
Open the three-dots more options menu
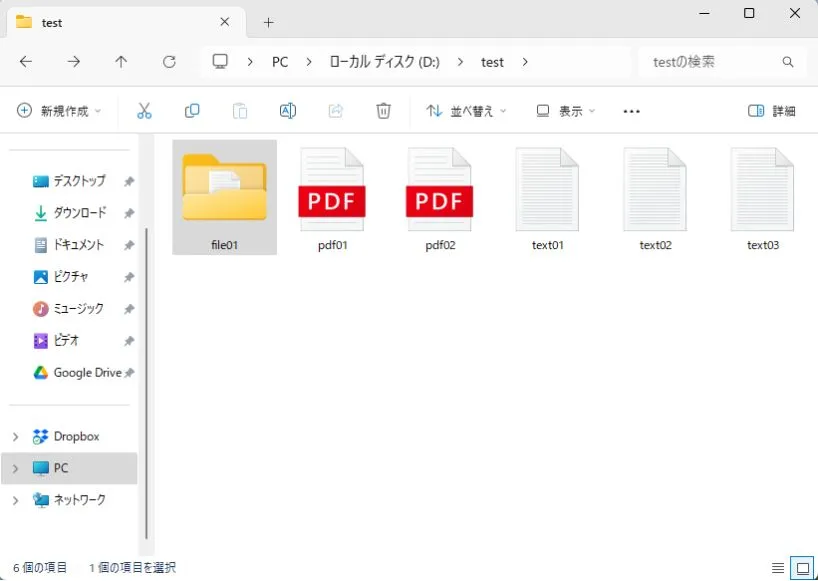tap(631, 111)
